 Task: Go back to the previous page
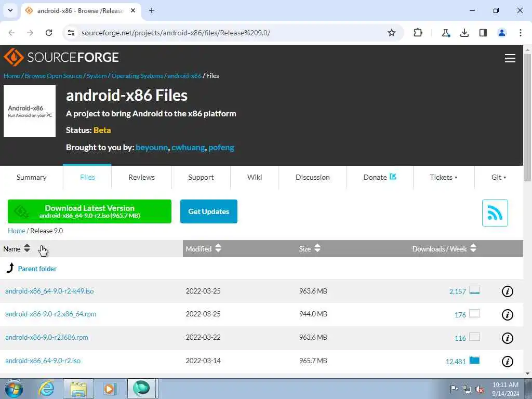pos(11,33)
